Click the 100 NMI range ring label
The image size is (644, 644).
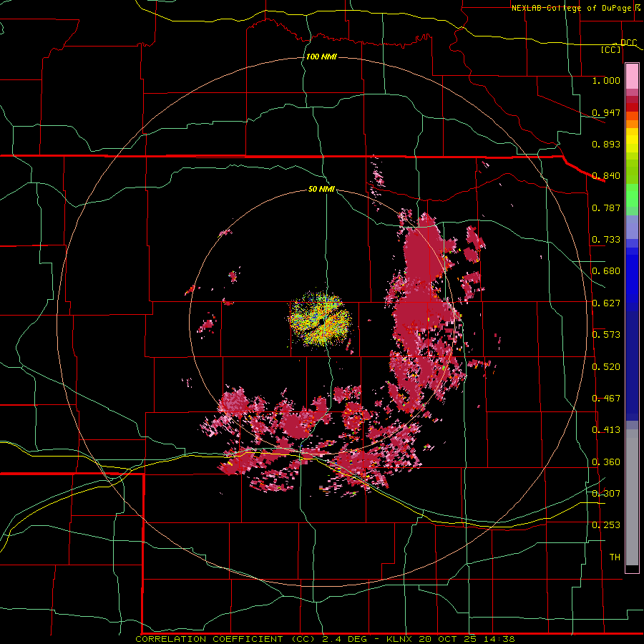321,57
